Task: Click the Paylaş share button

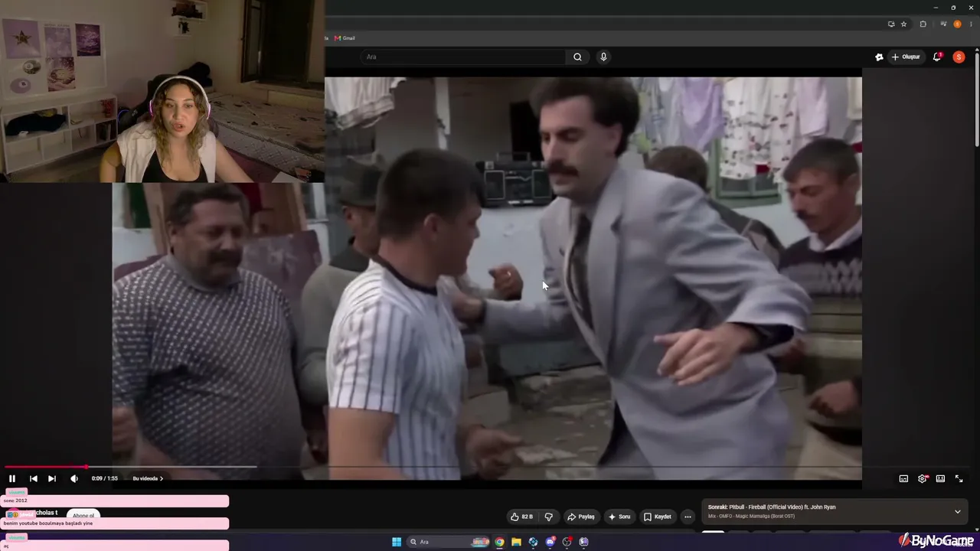Action: pos(581,517)
